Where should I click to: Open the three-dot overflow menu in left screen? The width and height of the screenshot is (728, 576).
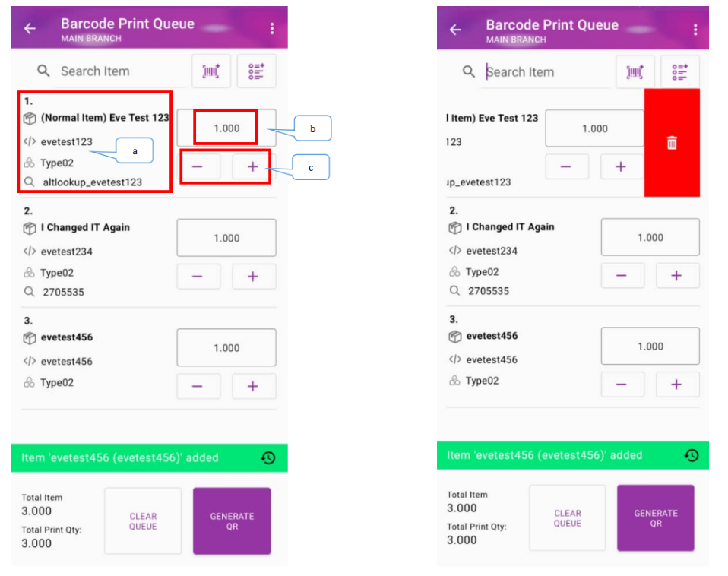[272, 29]
